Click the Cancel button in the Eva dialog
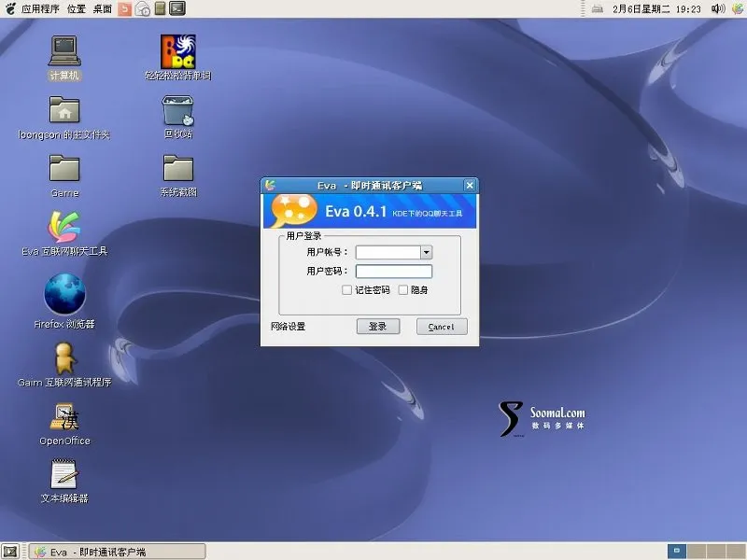This screenshot has width=747, height=560. click(442, 327)
